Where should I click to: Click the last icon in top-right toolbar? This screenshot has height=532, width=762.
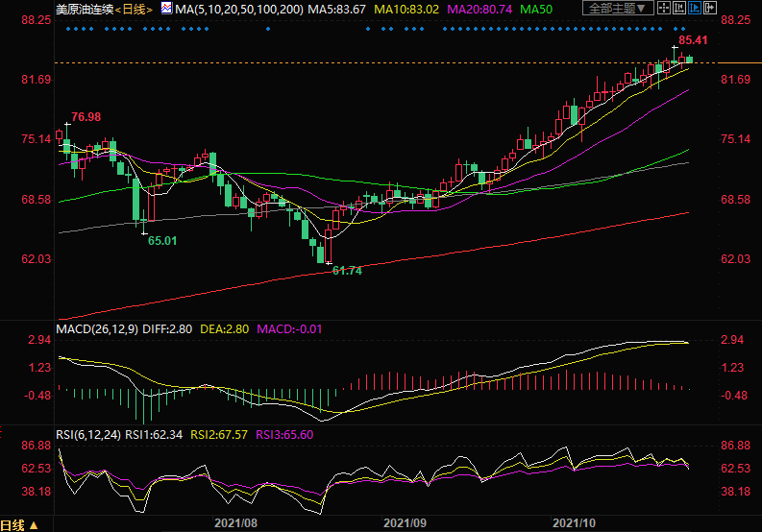click(712, 9)
